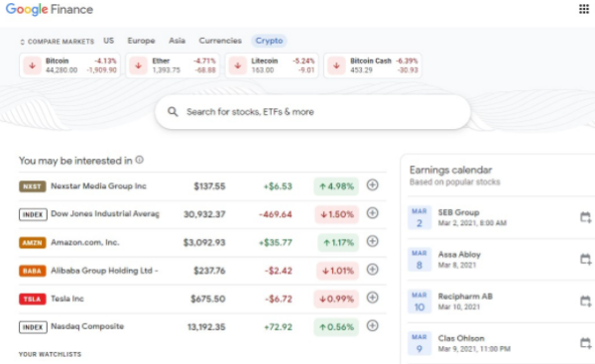Viewport: 595px width, 364px height.
Task: Click the INDEX badge for Nasdaq Composite
Action: [33, 327]
